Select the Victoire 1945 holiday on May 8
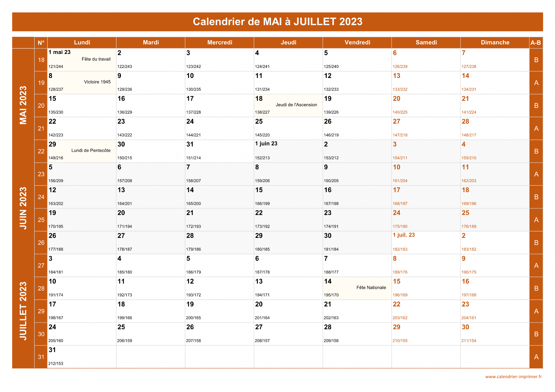Image resolution: width=555 pixels, height=392 pixels. point(82,83)
